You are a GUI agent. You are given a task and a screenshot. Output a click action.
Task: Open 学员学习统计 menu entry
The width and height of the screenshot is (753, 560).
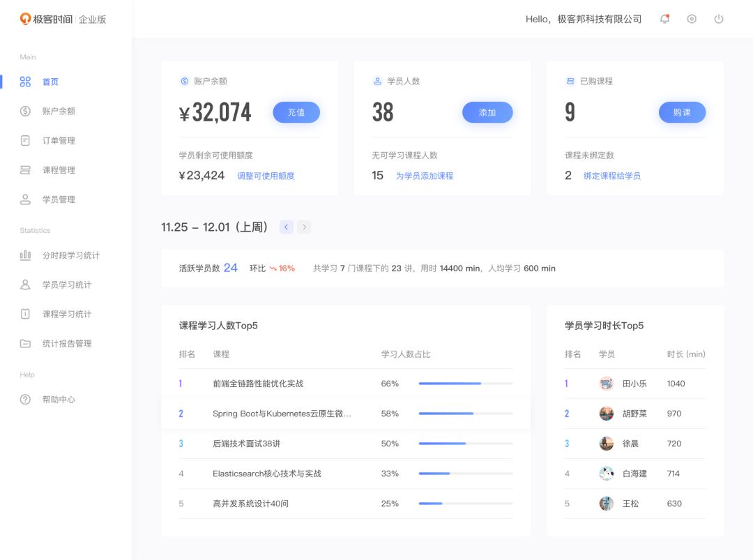(66, 285)
